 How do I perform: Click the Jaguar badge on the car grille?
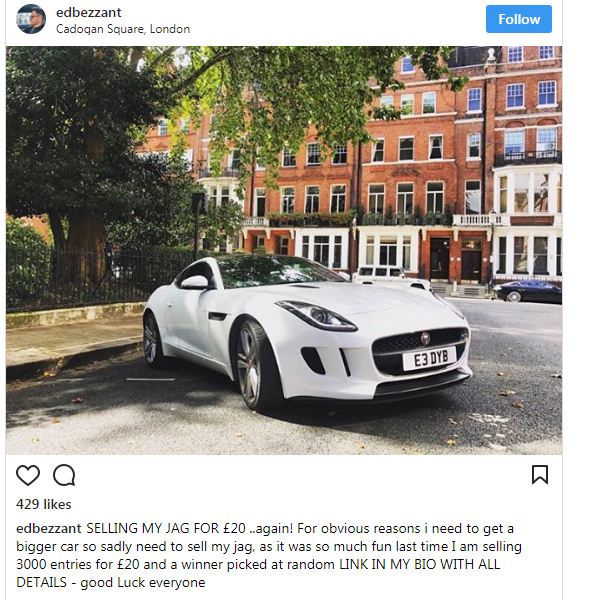425,338
